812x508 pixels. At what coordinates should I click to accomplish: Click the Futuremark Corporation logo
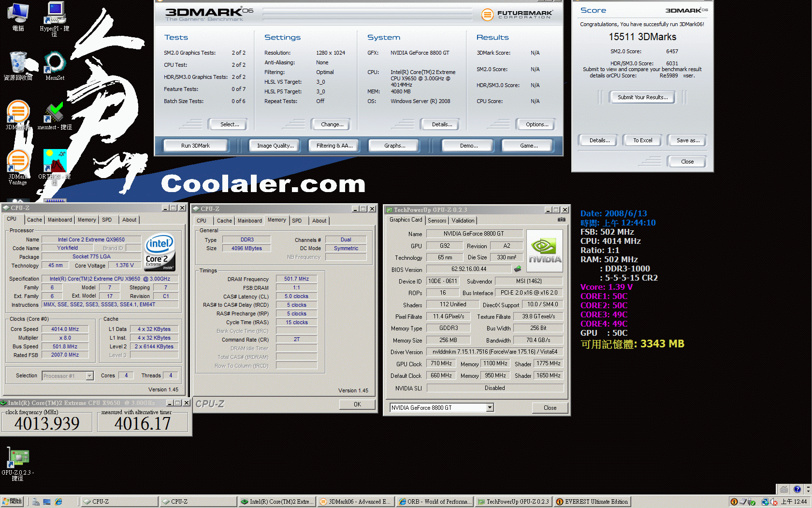pos(517,15)
